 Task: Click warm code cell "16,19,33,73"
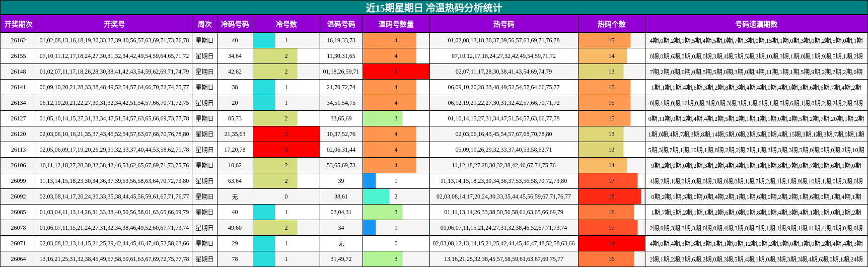pyautogui.click(x=341, y=40)
